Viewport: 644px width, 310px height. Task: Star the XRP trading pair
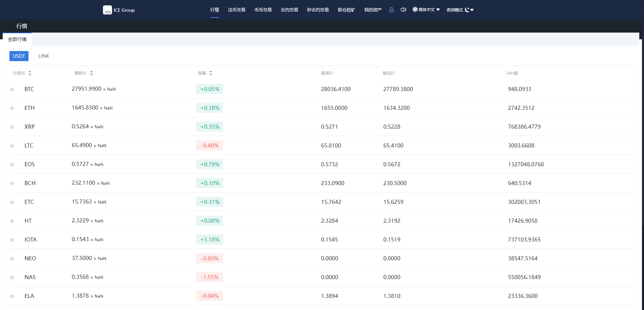tap(12, 127)
